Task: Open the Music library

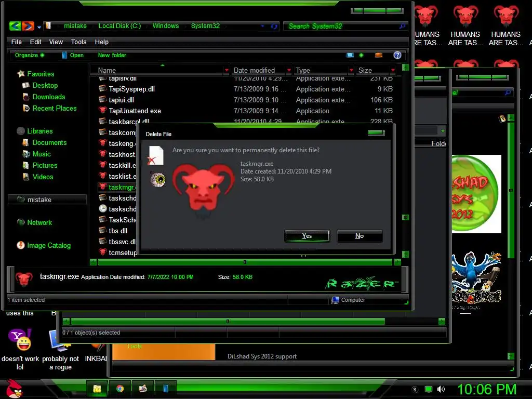Action: click(36, 154)
